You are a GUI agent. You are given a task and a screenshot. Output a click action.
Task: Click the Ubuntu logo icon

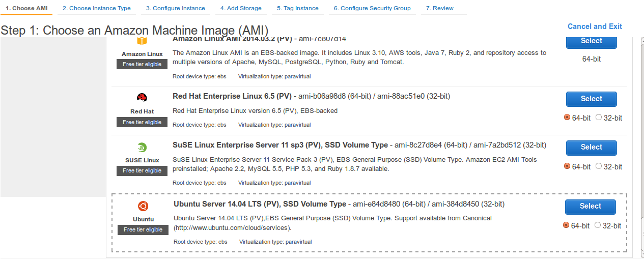point(143,207)
